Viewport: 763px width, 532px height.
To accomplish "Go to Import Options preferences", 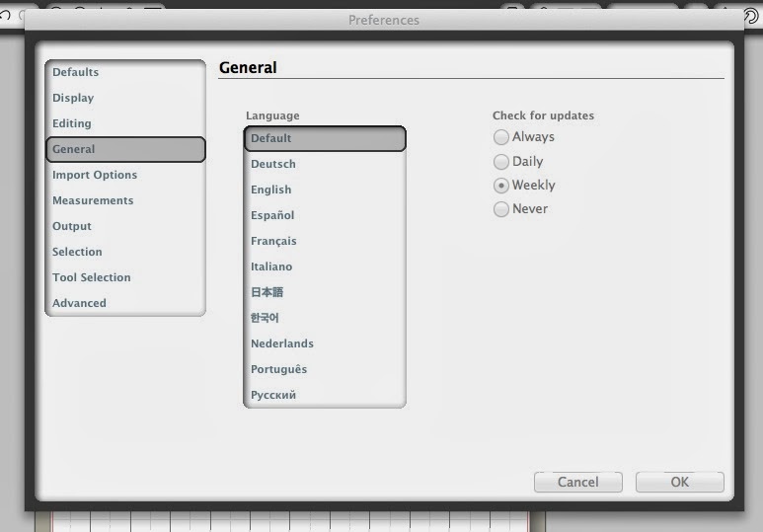I will [x=125, y=175].
